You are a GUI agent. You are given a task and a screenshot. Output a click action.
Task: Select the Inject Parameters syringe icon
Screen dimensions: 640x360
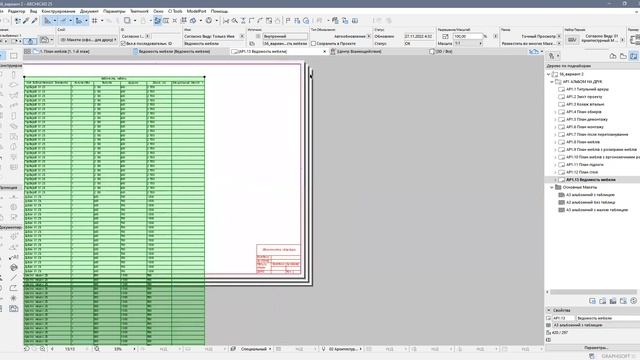point(34,20)
